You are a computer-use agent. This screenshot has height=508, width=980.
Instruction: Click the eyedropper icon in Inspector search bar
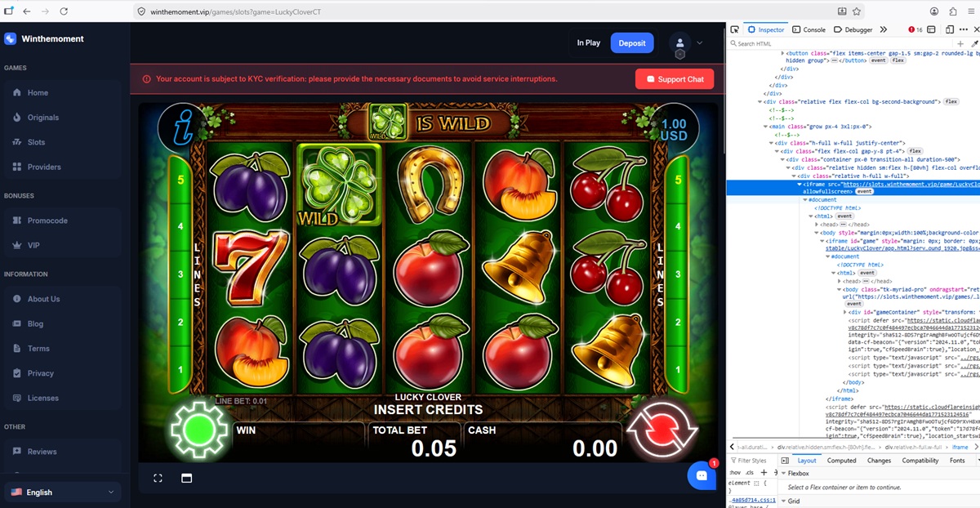point(975,43)
